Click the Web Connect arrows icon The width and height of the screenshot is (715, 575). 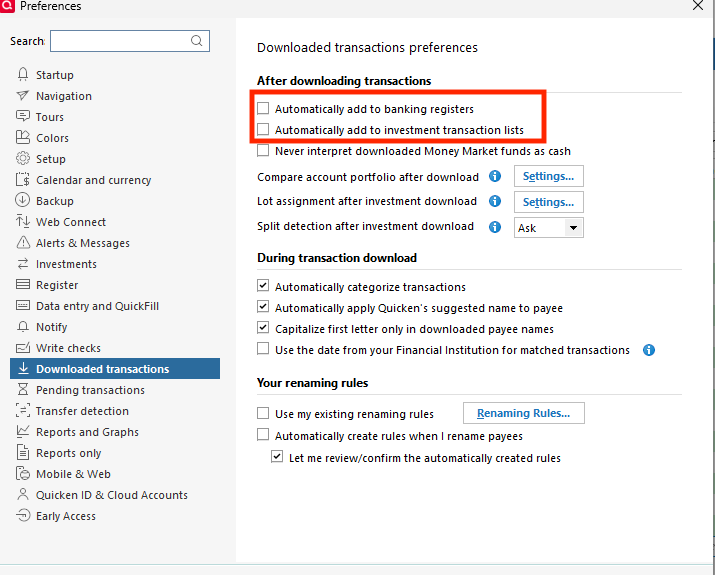pos(23,221)
